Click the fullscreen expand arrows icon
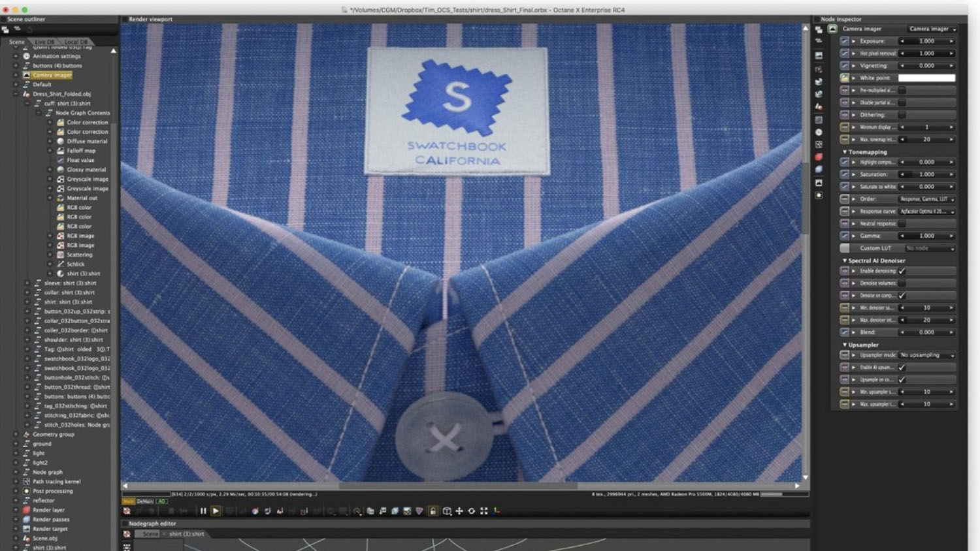Screen dimensions: 980x551 point(484,511)
